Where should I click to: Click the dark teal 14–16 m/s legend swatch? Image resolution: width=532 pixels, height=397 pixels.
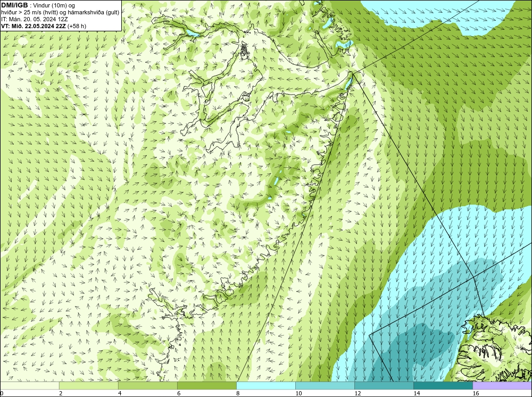click(443, 385)
